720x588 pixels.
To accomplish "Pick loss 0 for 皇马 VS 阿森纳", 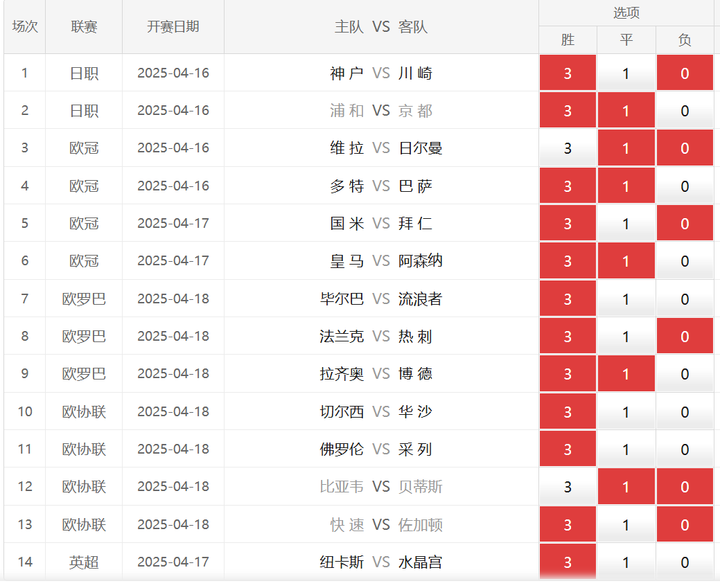I will tap(685, 260).
